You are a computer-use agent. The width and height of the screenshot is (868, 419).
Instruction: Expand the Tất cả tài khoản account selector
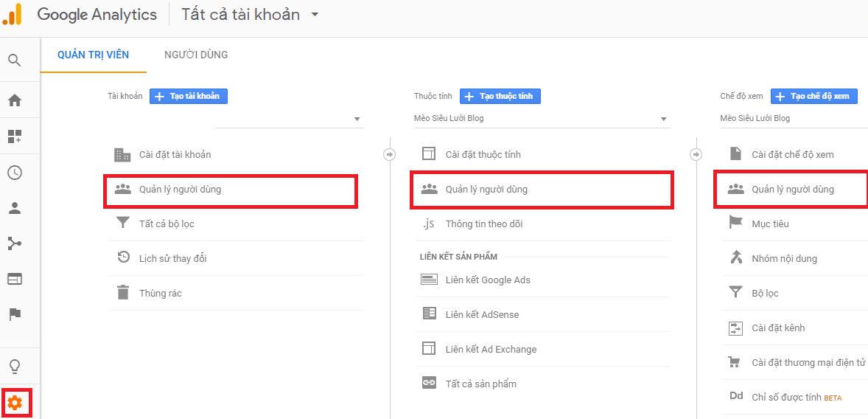coord(251,15)
